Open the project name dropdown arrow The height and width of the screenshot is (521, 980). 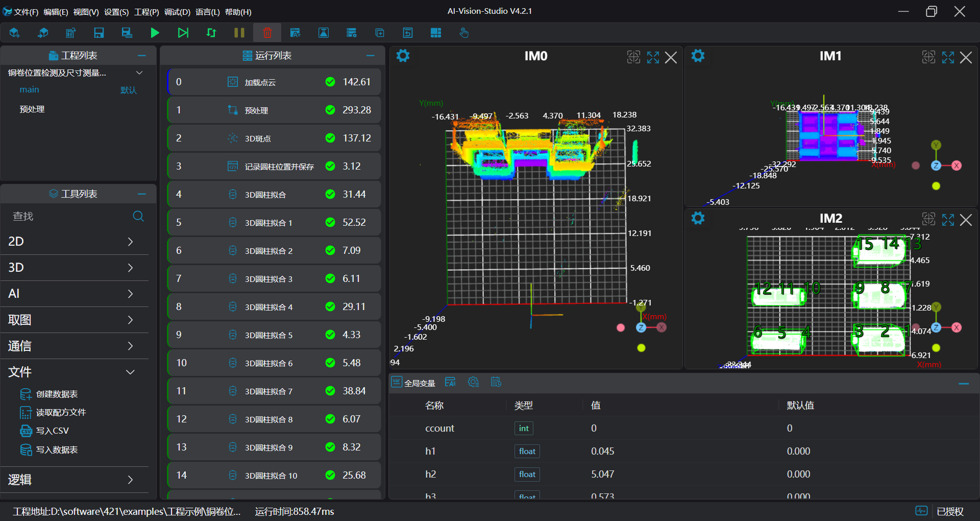click(139, 73)
